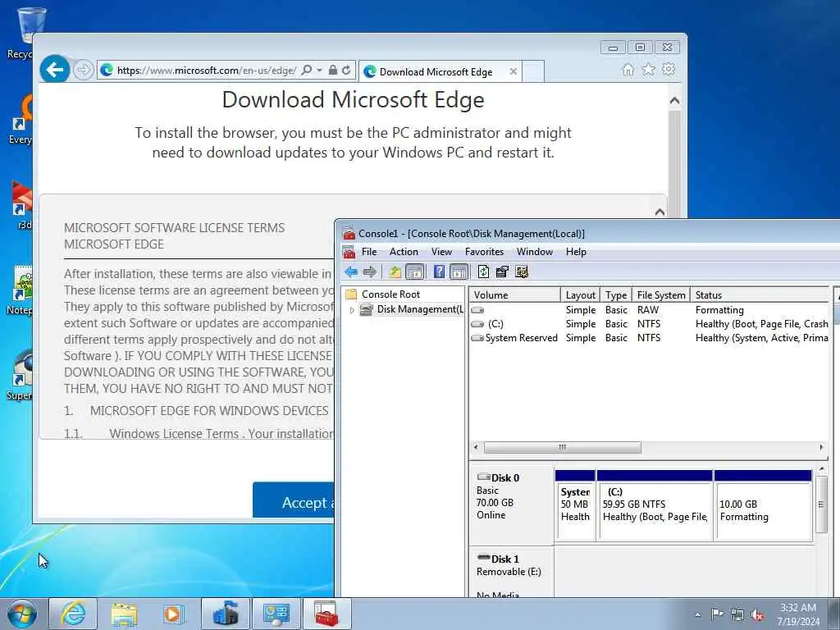840x630 pixels.
Task: Sort by Type column header
Action: pyautogui.click(x=616, y=295)
